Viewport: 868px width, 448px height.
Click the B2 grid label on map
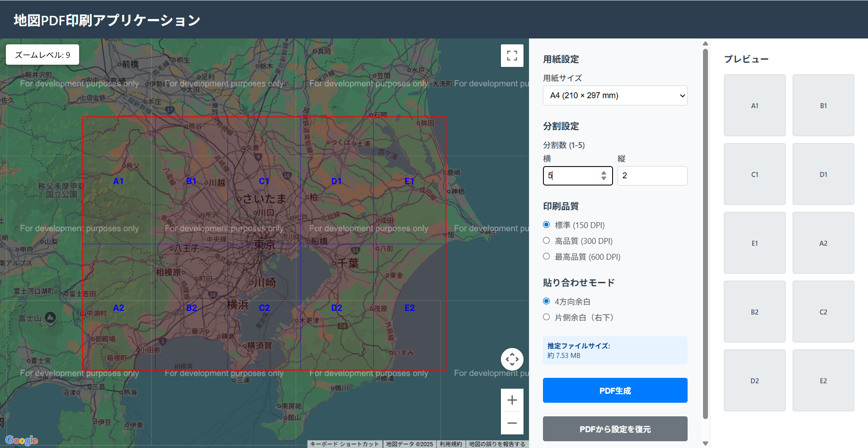coord(191,308)
